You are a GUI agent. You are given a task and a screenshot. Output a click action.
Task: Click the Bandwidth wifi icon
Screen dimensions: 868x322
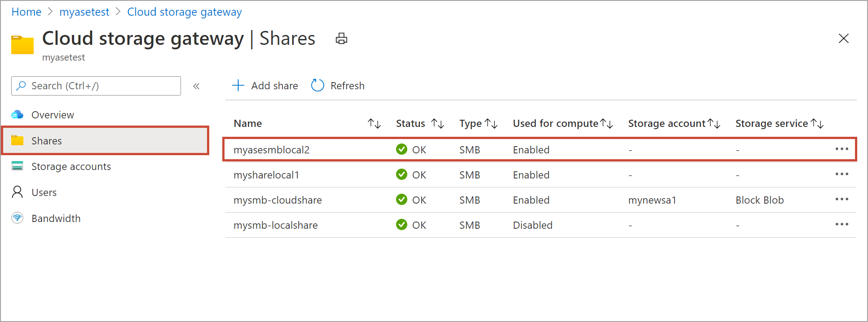17,218
